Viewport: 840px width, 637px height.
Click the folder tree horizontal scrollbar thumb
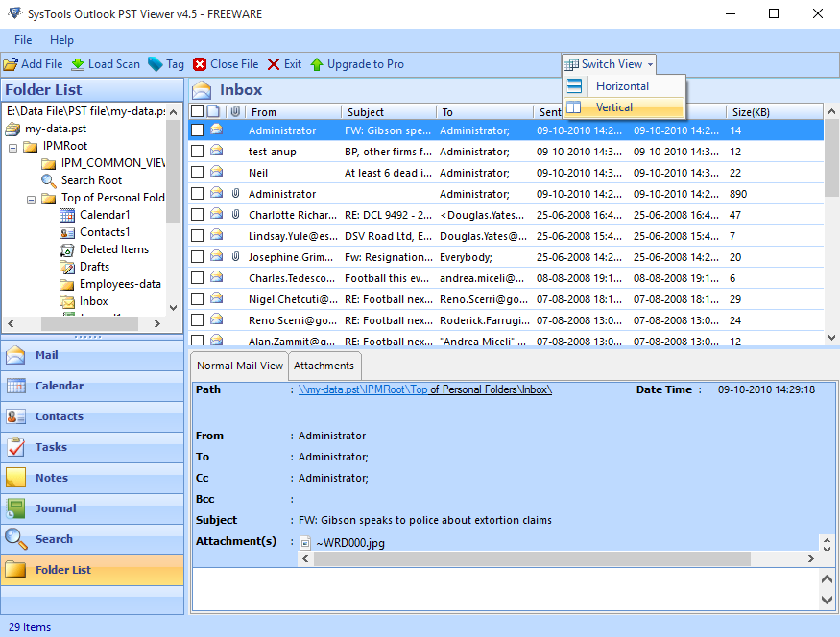(89, 323)
